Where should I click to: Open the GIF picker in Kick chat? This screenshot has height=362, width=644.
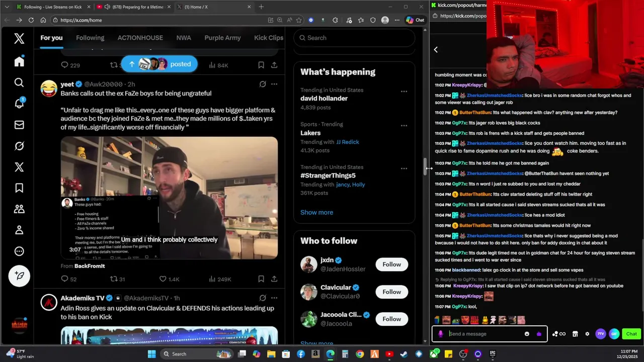coord(614,334)
